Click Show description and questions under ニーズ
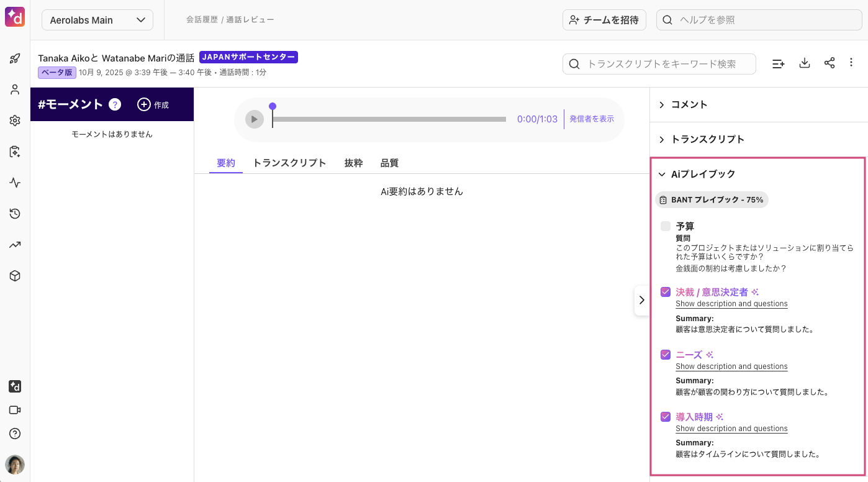The width and height of the screenshot is (868, 482). tap(731, 366)
